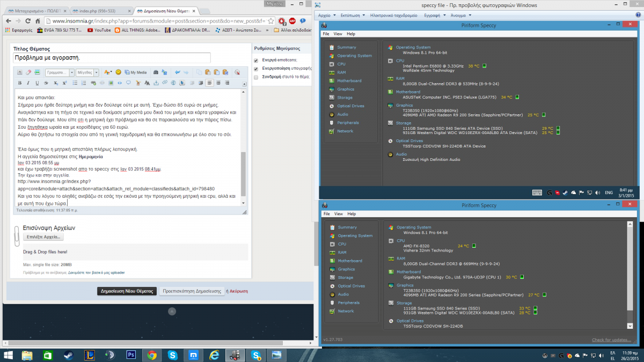Open the emoticon smiley picker
The width and height of the screenshot is (644, 362).
119,72
